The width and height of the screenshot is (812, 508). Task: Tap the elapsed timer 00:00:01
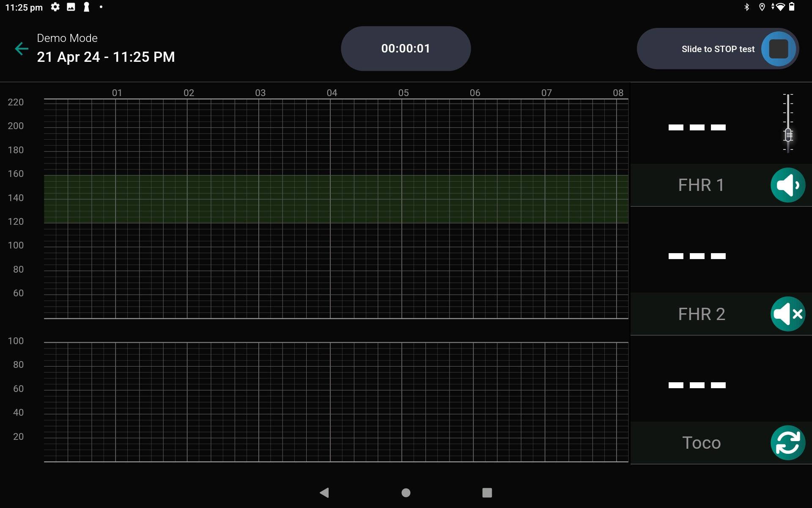pyautogui.click(x=406, y=49)
